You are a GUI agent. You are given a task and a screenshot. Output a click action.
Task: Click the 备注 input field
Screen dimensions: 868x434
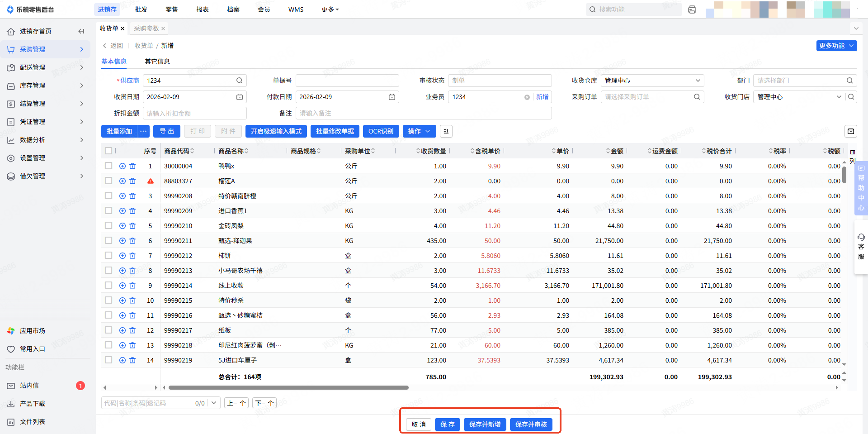pyautogui.click(x=423, y=113)
